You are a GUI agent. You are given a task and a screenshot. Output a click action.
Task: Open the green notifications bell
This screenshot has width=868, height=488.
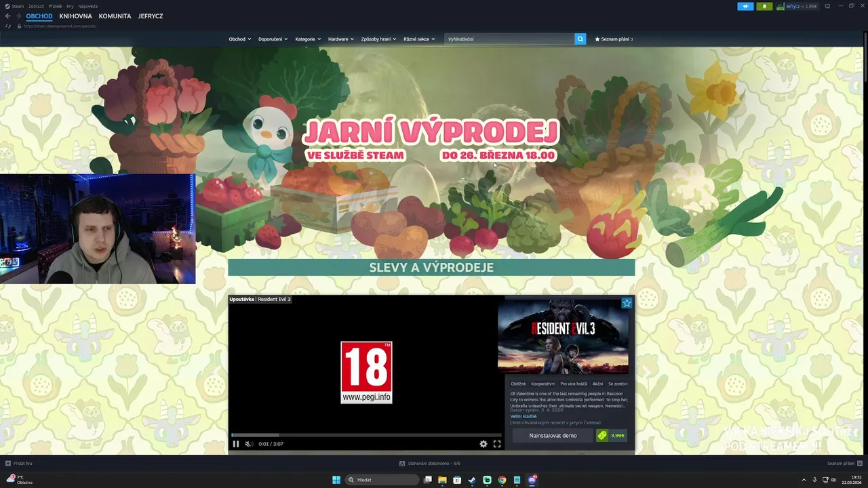764,6
